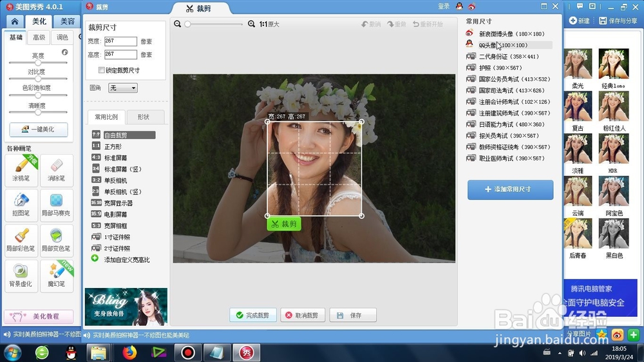Click 添加常用尺寸 button
The image size is (644, 362).
tap(510, 189)
